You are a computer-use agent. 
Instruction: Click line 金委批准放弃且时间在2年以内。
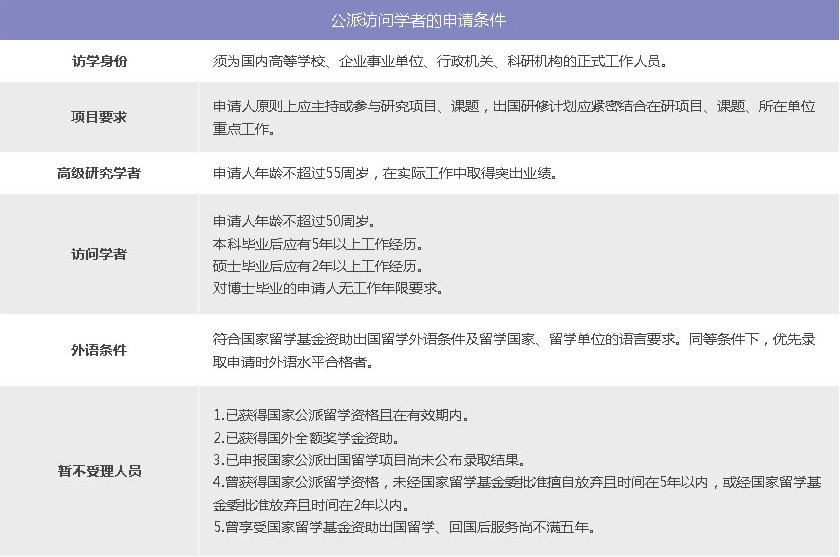tap(312, 505)
